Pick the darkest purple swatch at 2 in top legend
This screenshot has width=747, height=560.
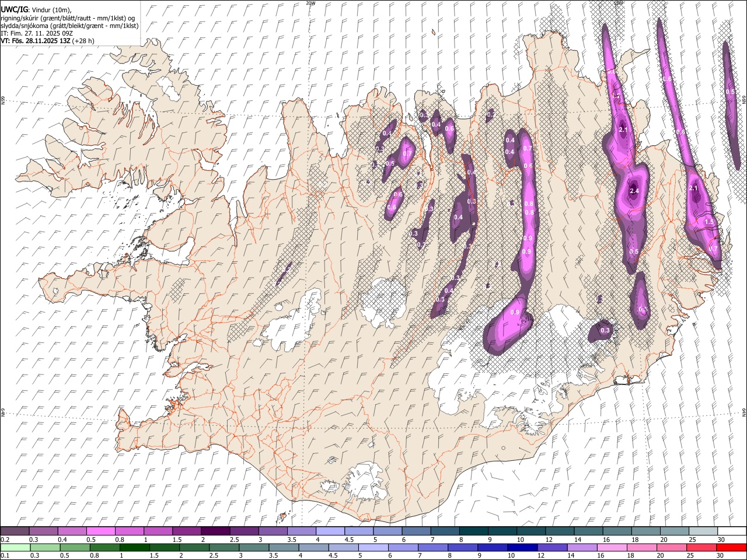tap(215, 531)
